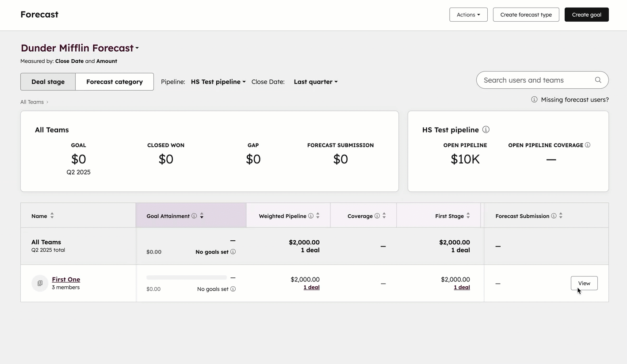Open the Last quarter close date dropdown
The image size is (627, 364).
[315, 82]
